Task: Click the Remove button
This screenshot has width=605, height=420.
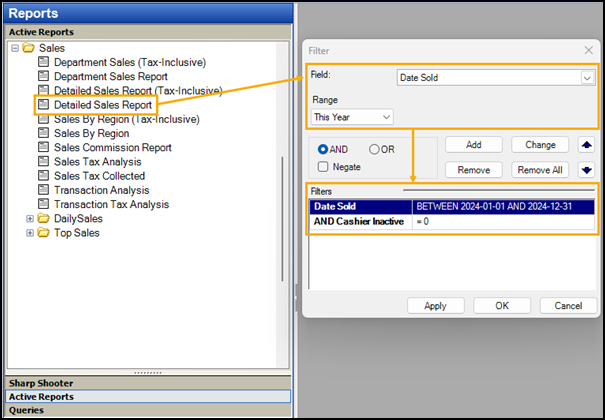Action: pyautogui.click(x=474, y=170)
